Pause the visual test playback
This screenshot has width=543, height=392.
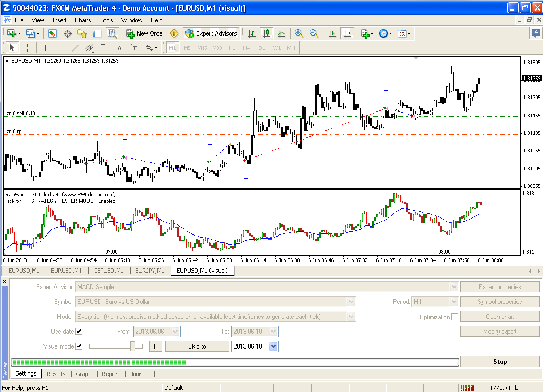click(x=156, y=346)
